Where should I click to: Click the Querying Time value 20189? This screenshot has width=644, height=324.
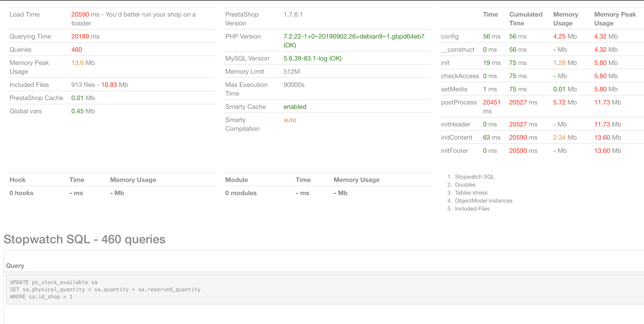(x=80, y=37)
